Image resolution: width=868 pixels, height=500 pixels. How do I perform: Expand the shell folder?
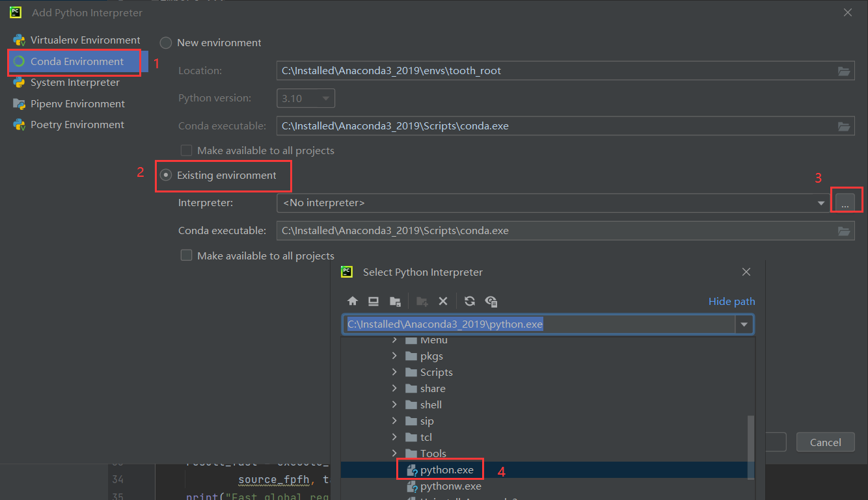[394, 404]
